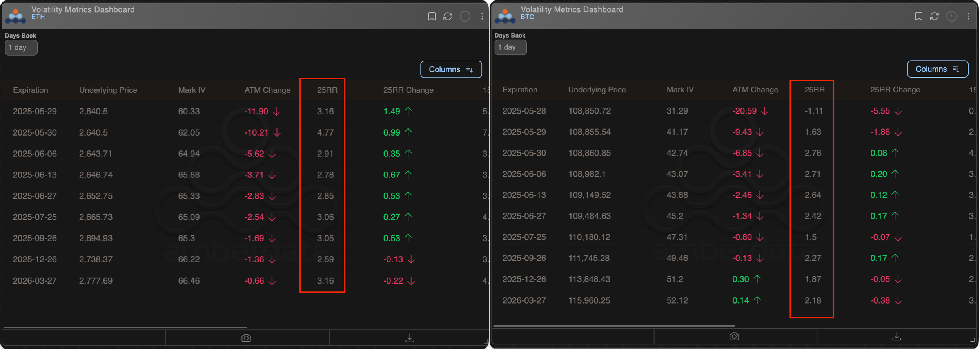
Task: Download the ETH table data
Action: 410,338
